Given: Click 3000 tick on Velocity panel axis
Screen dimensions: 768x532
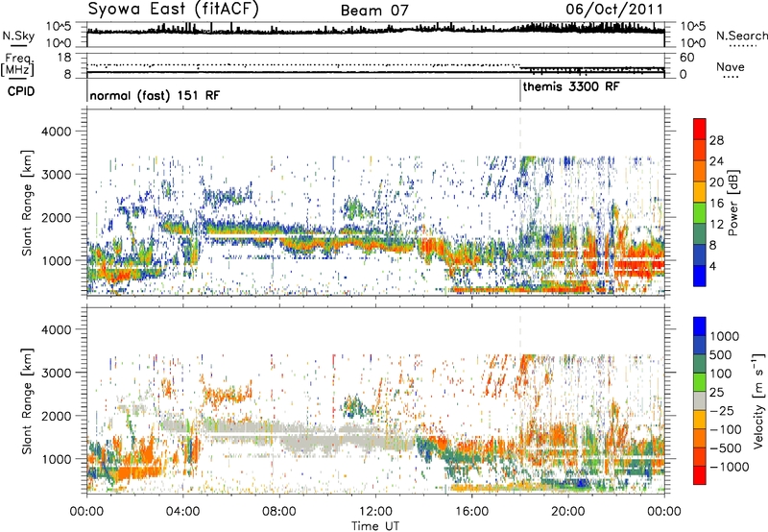Looking at the screenshot, I should coord(56,373).
